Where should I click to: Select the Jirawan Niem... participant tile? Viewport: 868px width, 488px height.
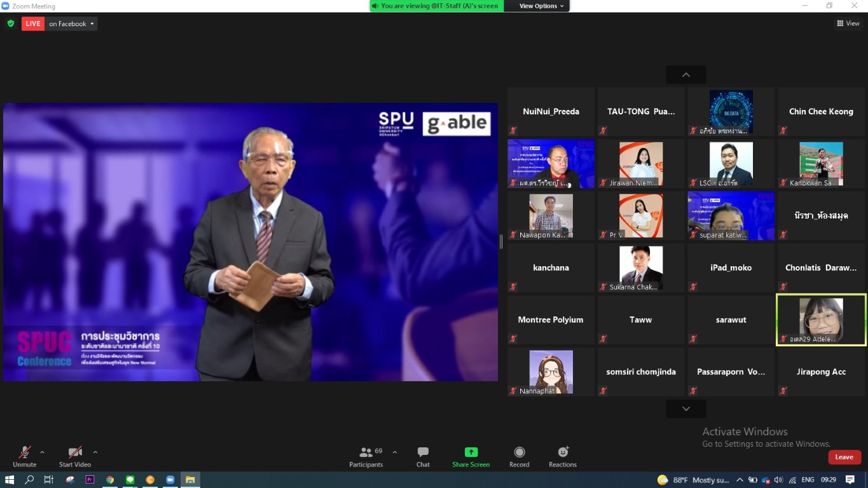coord(641,163)
